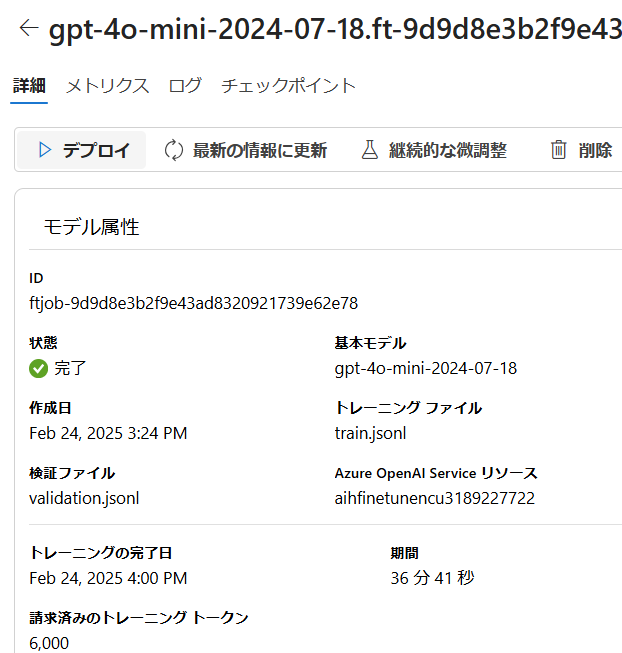Viewport: 622px width, 653px height.
Task: Click the 作成日 field label
Action: (x=50, y=408)
